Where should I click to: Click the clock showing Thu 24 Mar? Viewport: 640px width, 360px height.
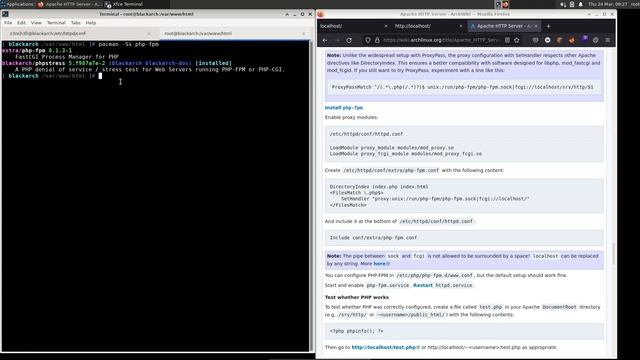click(607, 4)
